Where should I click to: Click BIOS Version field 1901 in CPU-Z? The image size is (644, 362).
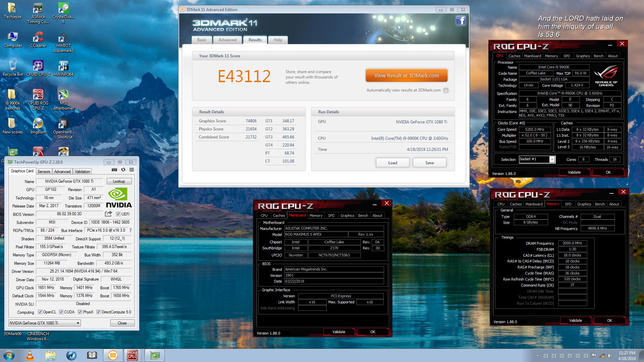click(334, 276)
